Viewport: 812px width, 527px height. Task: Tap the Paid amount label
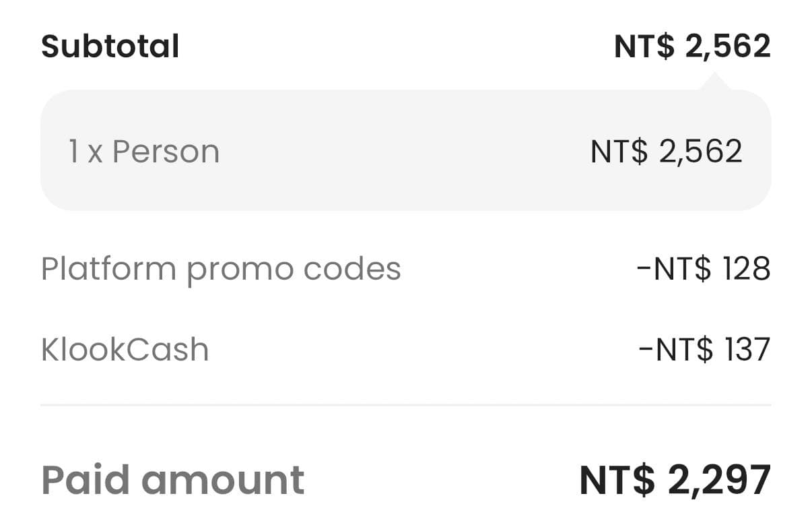173,480
